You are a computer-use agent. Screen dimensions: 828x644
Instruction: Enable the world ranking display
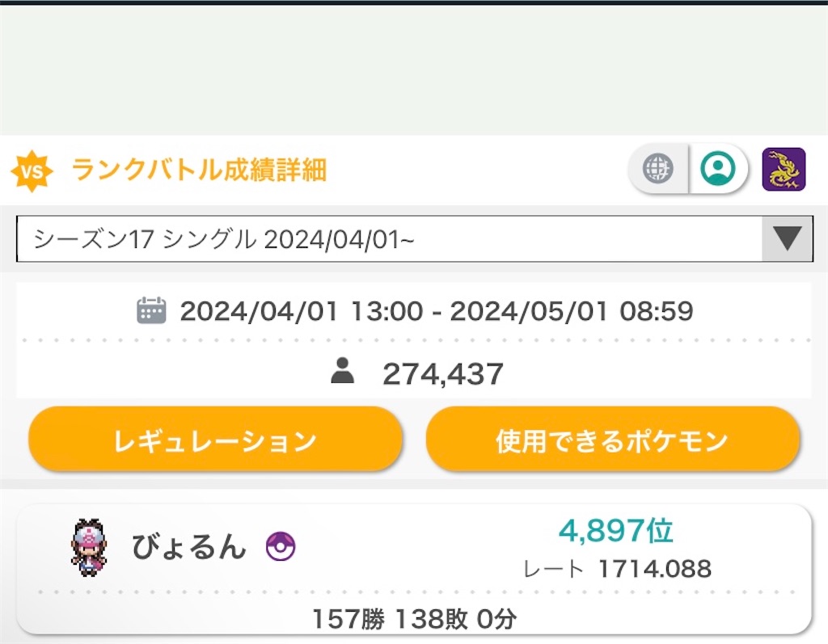657,169
